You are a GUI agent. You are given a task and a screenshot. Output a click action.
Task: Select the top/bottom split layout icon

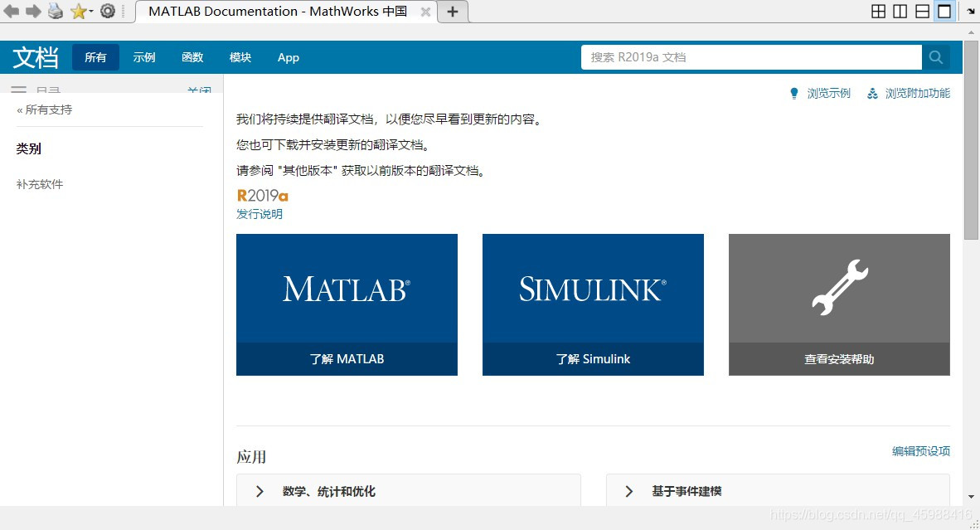coord(922,12)
